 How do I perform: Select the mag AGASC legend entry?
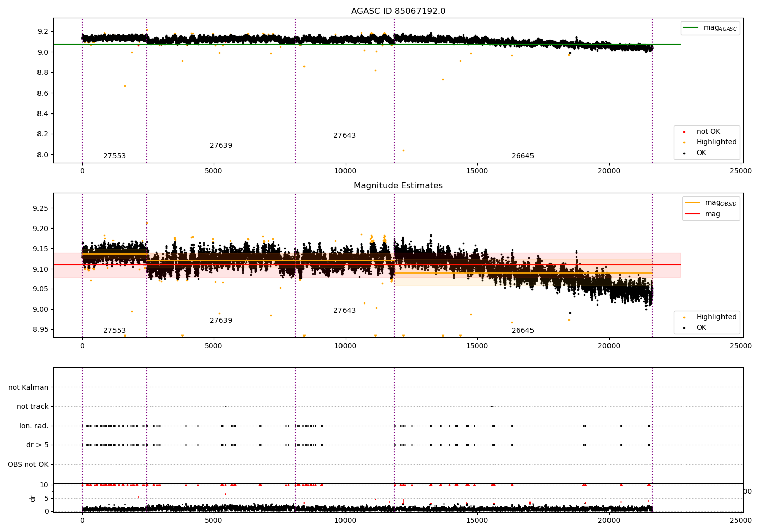coord(710,28)
